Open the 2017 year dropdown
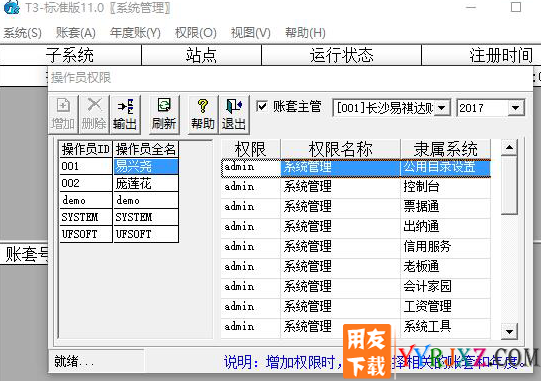Image resolution: width=541 pixels, height=381 pixels. (x=515, y=108)
